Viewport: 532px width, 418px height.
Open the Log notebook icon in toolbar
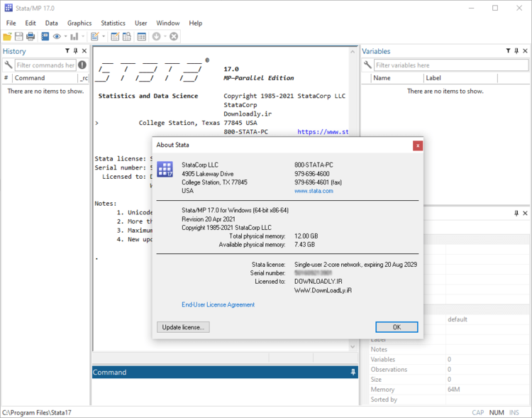46,36
